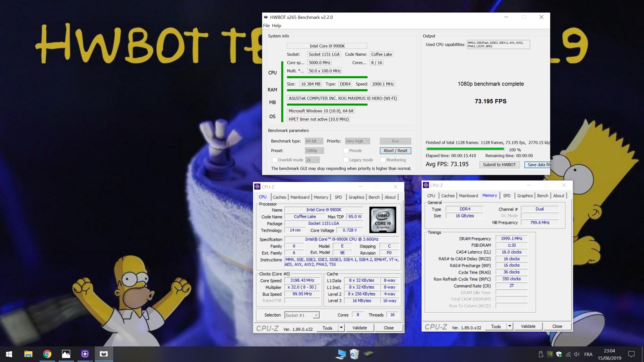
Task: Click Close button in right CPU-Z
Action: point(557,326)
